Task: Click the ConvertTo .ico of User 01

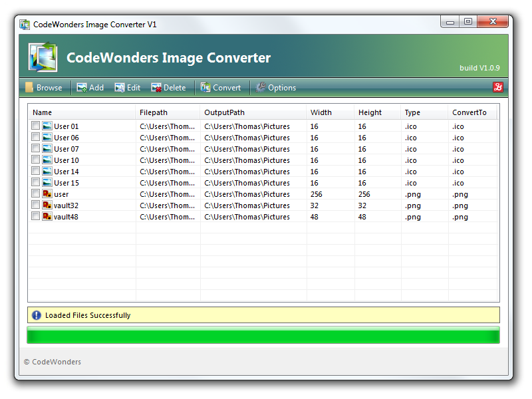Action: [458, 126]
